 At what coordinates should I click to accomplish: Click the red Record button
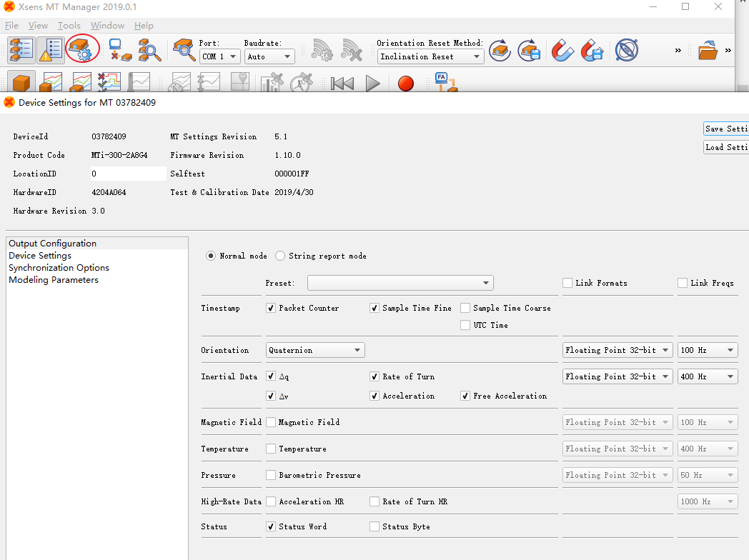(405, 83)
